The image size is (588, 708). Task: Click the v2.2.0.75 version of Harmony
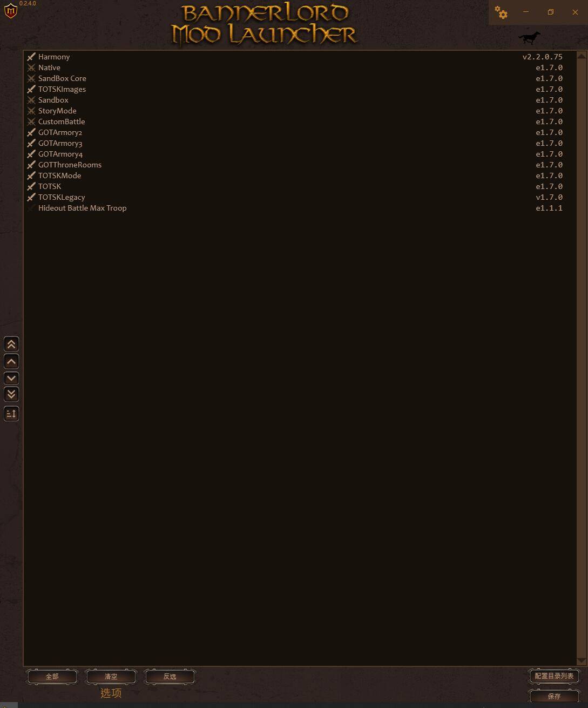click(542, 57)
